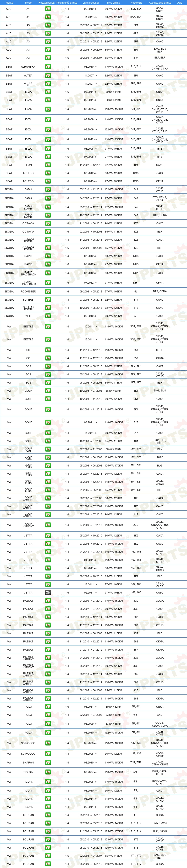This screenshot has height=868, width=187.
Task: Click the Marka column header
Action: [9, 2]
